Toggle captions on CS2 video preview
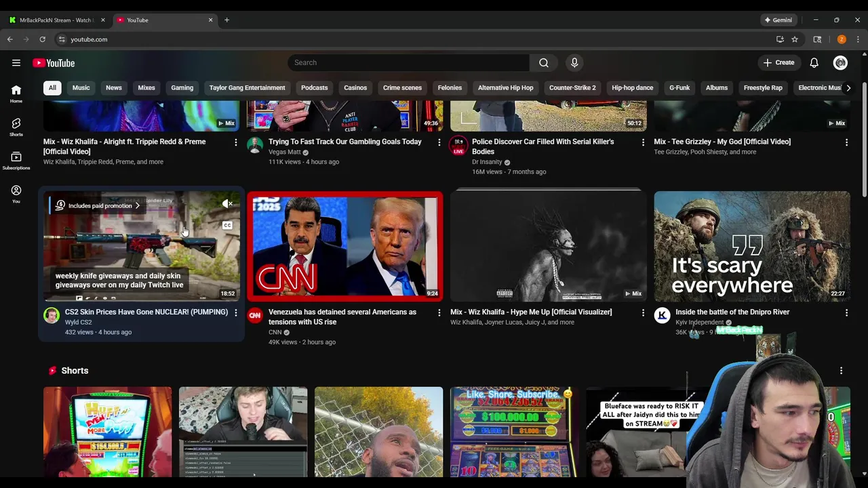 (227, 226)
